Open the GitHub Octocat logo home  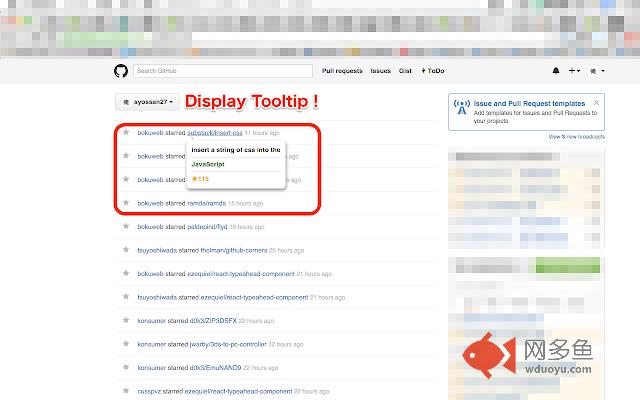pos(121,71)
